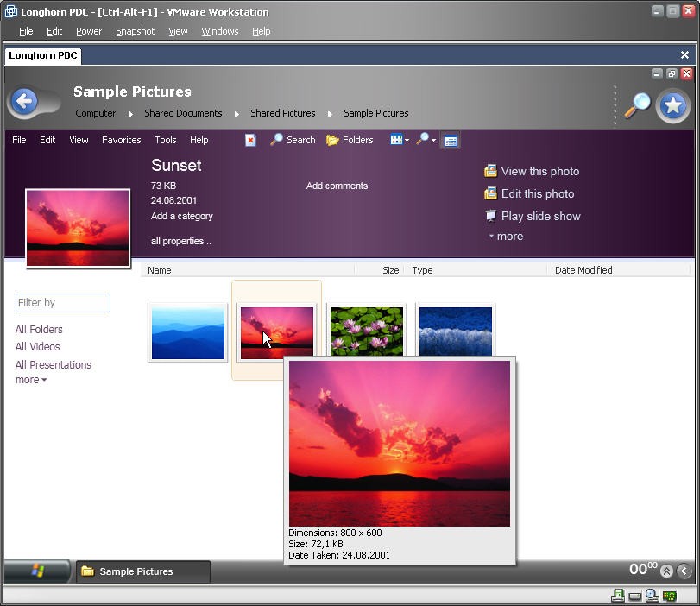Click the magnifying glass search icon
This screenshot has width=700, height=606.
click(638, 104)
